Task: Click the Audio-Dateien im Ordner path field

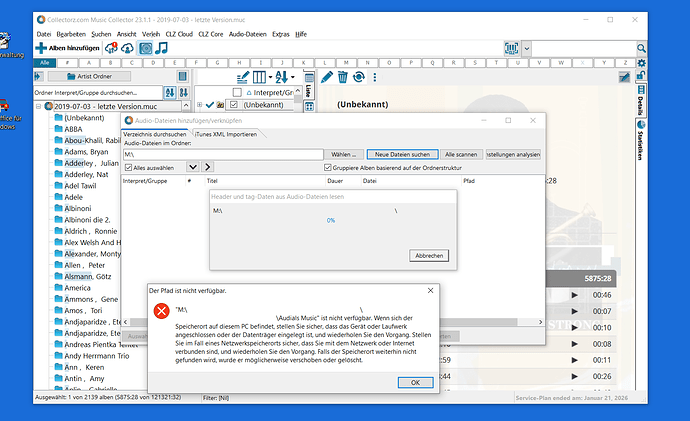Action: [223, 154]
